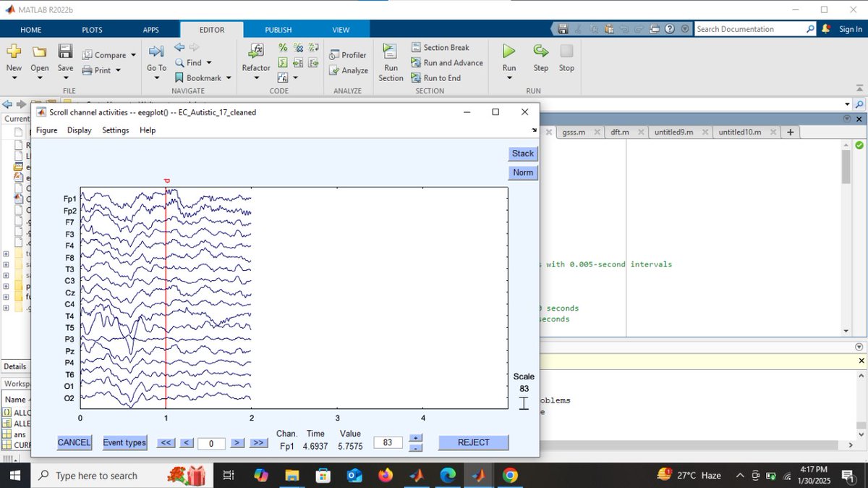Screen dimensions: 868x488
Task: Switch to the PUBLISH ribbon tab
Action: pyautogui.click(x=278, y=30)
